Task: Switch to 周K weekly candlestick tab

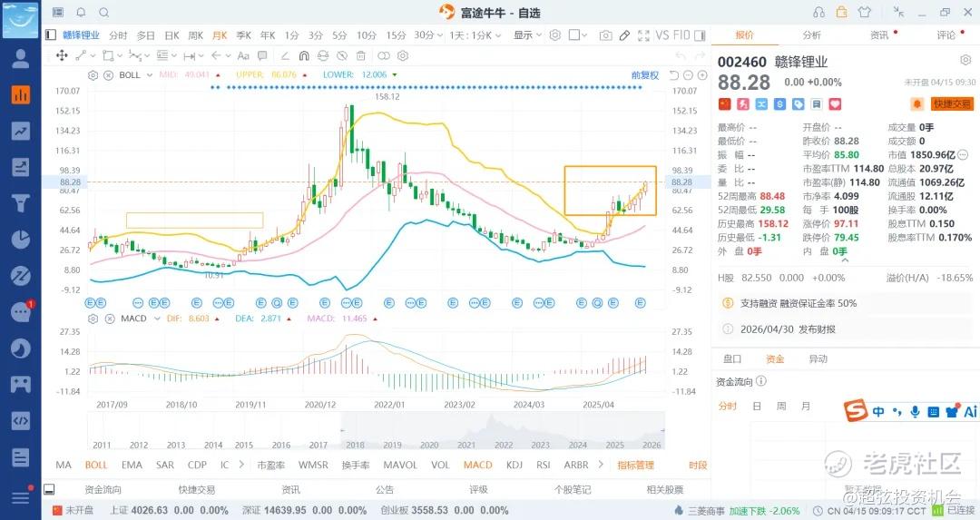Action: [x=196, y=35]
